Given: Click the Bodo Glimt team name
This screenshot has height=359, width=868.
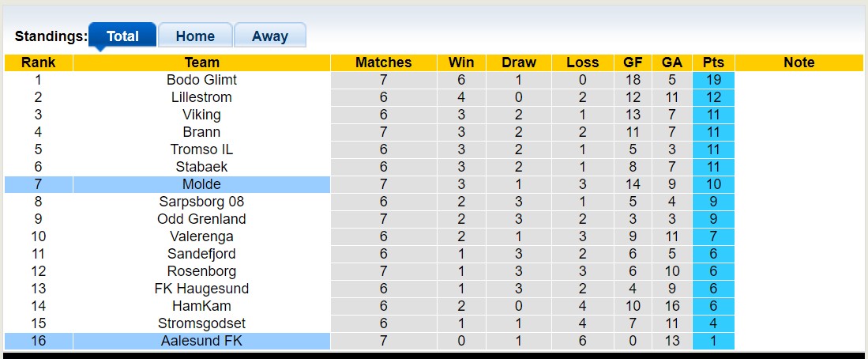Looking at the screenshot, I should pos(201,80).
